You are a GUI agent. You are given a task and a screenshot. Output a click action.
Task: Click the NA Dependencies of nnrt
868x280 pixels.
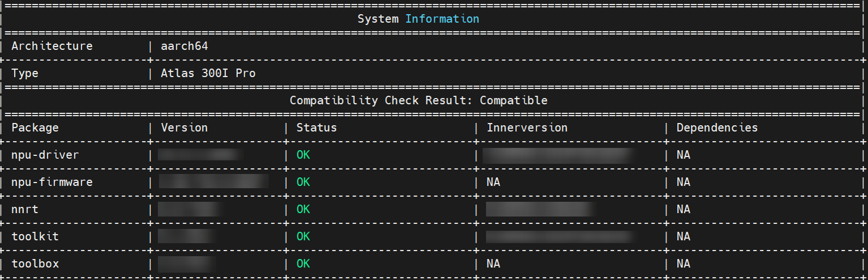pos(683,209)
